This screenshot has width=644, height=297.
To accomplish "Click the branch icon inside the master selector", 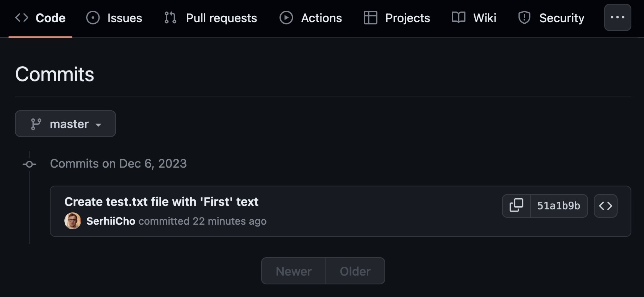I will click(x=36, y=124).
